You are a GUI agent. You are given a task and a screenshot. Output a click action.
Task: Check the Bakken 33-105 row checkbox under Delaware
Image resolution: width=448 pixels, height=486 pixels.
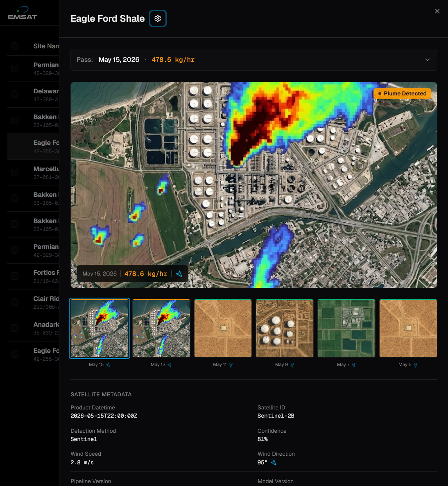coord(15,120)
